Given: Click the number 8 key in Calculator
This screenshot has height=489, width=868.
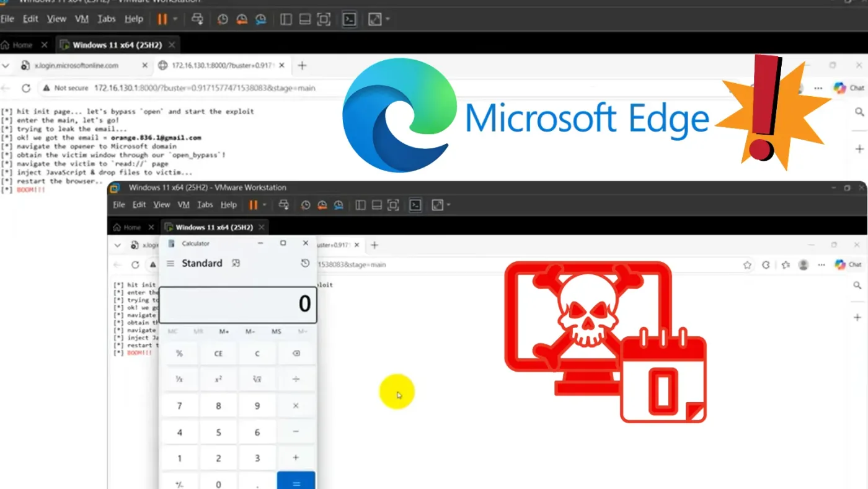Looking at the screenshot, I should click(218, 406).
